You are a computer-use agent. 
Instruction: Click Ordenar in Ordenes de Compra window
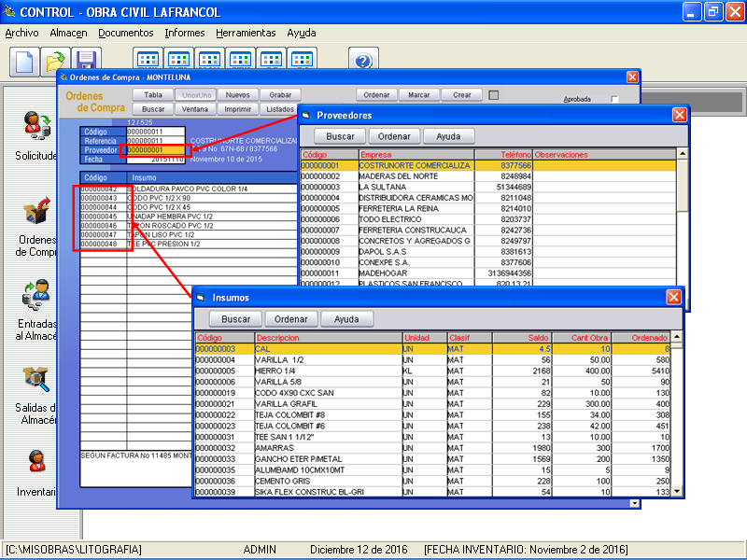click(376, 95)
